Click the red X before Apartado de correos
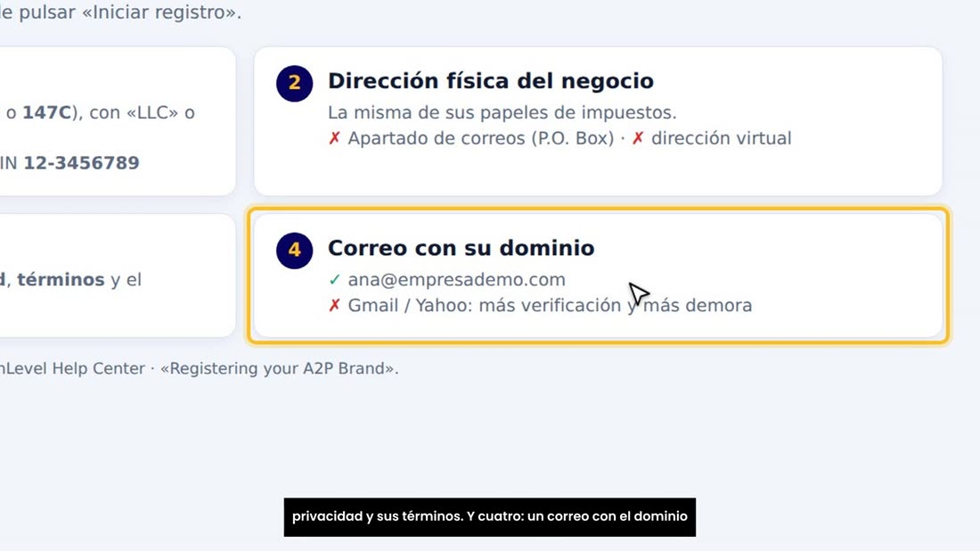 pos(334,138)
